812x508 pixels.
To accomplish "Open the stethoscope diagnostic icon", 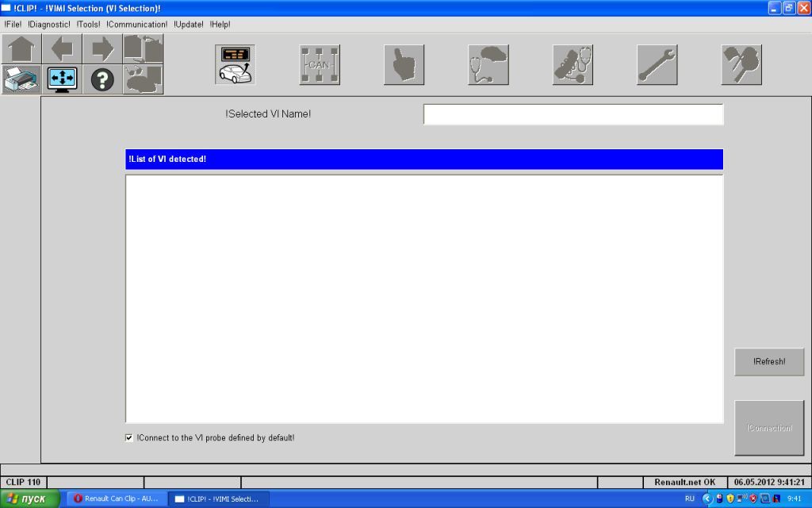I will click(488, 65).
